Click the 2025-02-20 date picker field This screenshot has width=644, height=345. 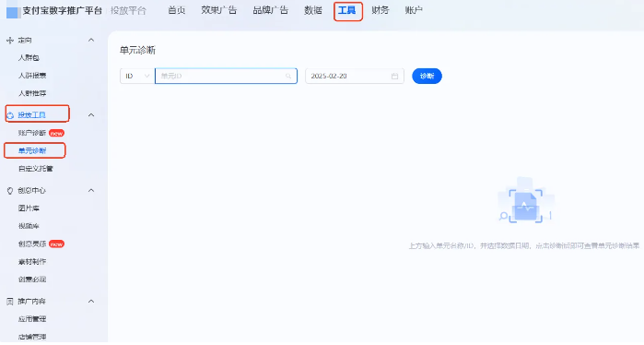click(x=355, y=76)
